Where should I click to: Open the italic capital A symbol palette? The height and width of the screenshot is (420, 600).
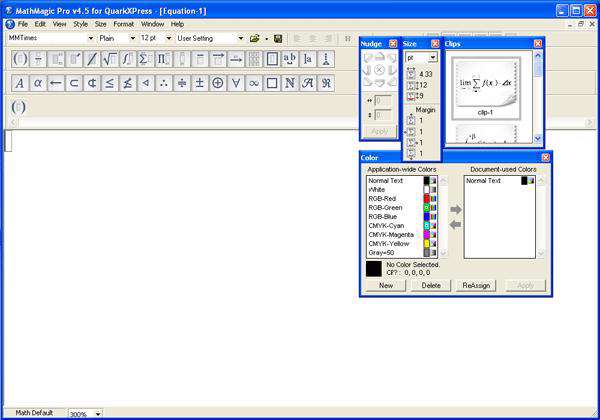click(20, 83)
